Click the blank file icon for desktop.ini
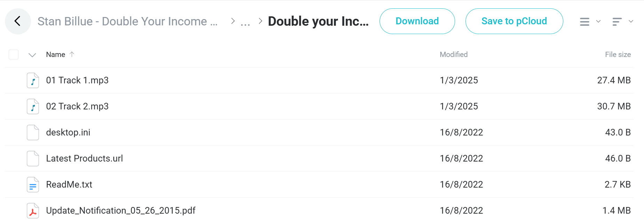The height and width of the screenshot is (223, 644). tap(33, 132)
